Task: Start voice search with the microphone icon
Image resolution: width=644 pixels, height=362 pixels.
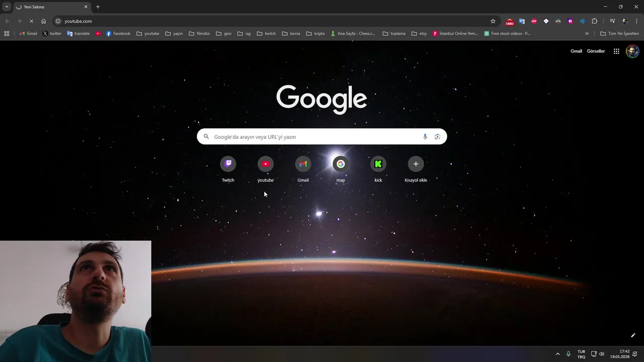Action: coord(425,137)
